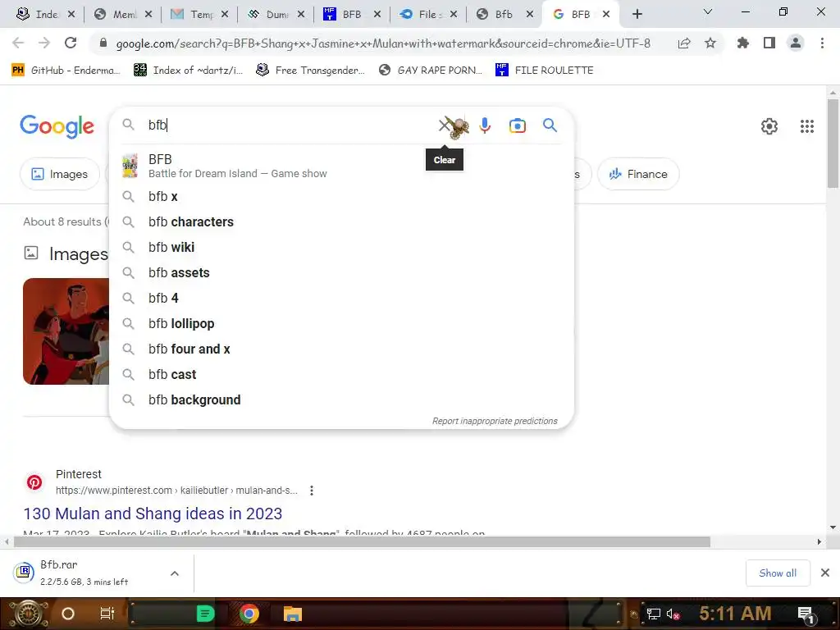The image size is (840, 630).
Task: Click the vertical page scrollbar
Action: pyautogui.click(x=833, y=144)
